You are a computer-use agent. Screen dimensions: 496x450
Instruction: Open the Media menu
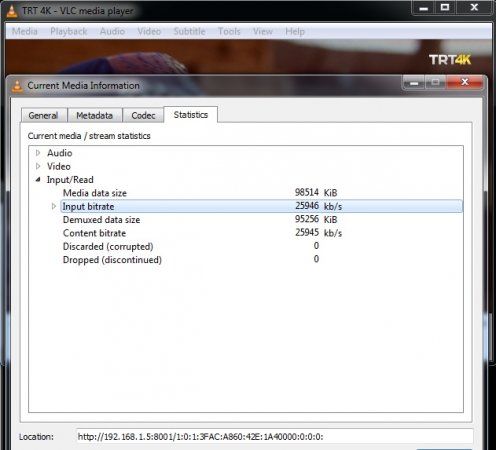pos(25,31)
